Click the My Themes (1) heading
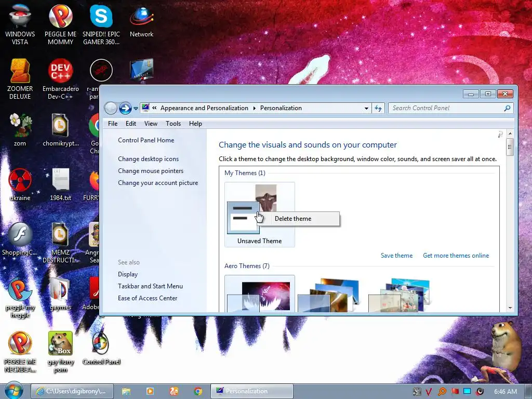Image resolution: width=532 pixels, height=399 pixels. click(245, 173)
